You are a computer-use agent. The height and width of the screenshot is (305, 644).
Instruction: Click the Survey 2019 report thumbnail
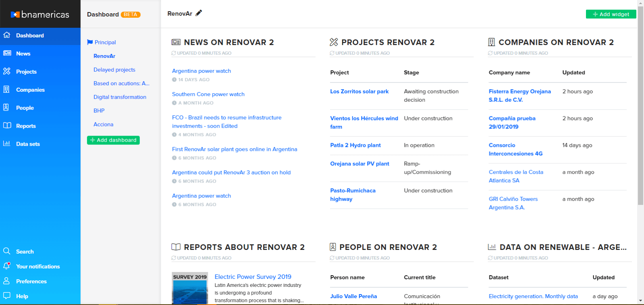click(x=190, y=289)
